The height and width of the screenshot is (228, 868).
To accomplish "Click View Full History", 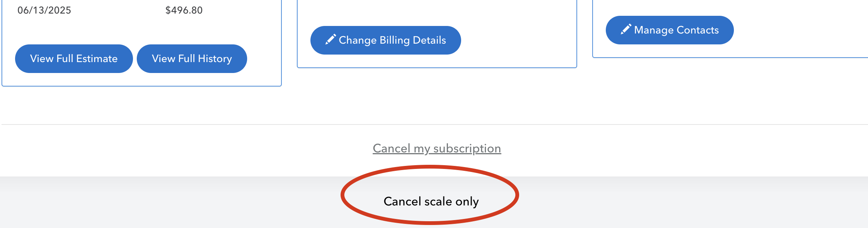I will [192, 58].
